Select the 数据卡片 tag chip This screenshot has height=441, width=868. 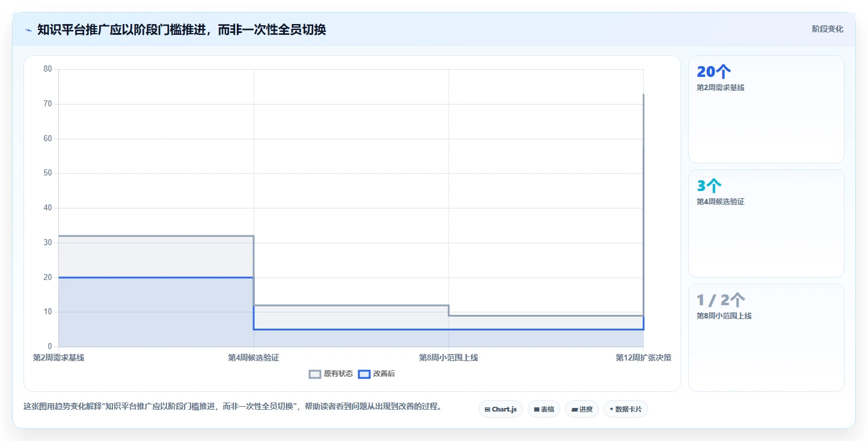[625, 409]
